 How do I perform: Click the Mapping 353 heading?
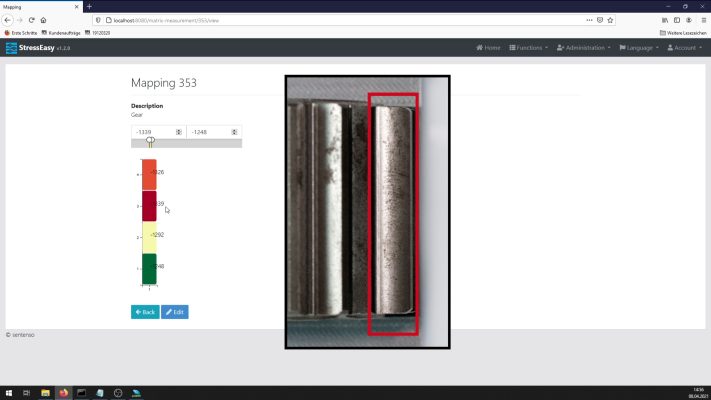(164, 83)
